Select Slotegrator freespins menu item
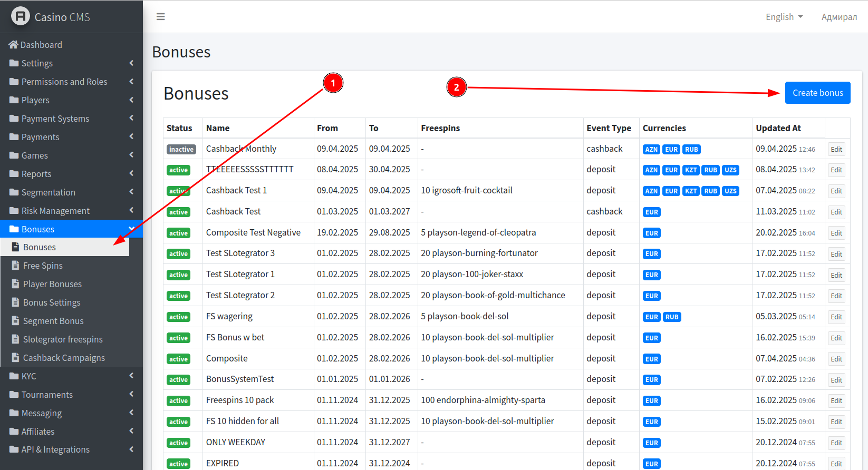868x470 pixels. pyautogui.click(x=63, y=339)
